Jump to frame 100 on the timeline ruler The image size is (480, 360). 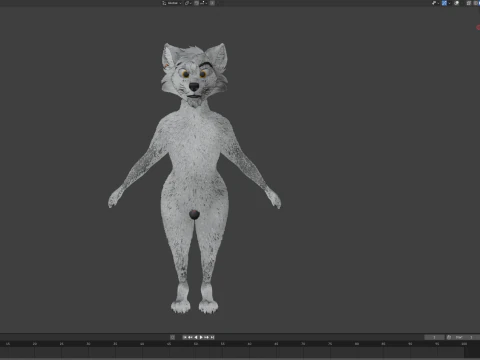click(x=464, y=344)
